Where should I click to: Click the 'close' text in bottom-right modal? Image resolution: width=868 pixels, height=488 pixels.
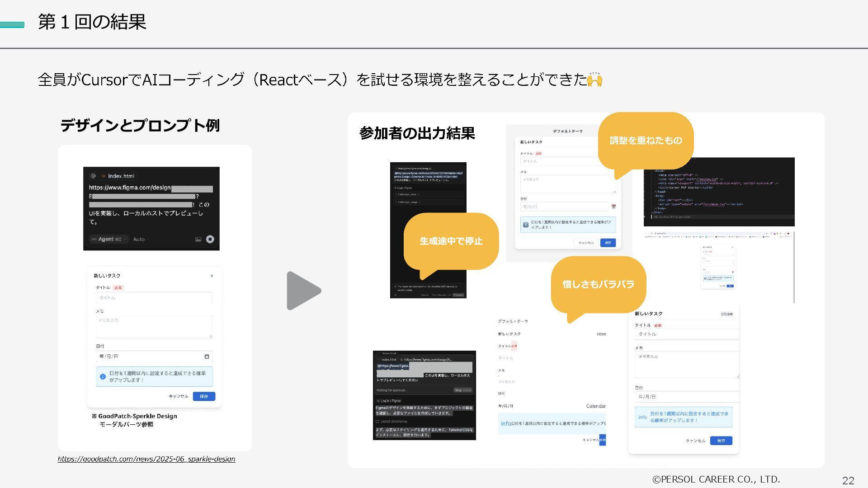(726, 314)
